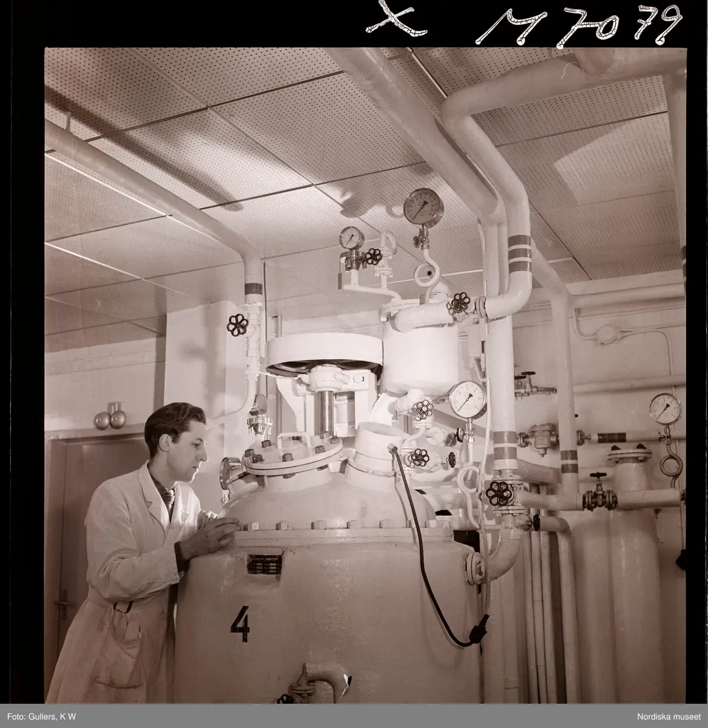This screenshot has height=728, width=708.
Task: Click the black handwheel valve on left pipe
Action: click(237, 325)
